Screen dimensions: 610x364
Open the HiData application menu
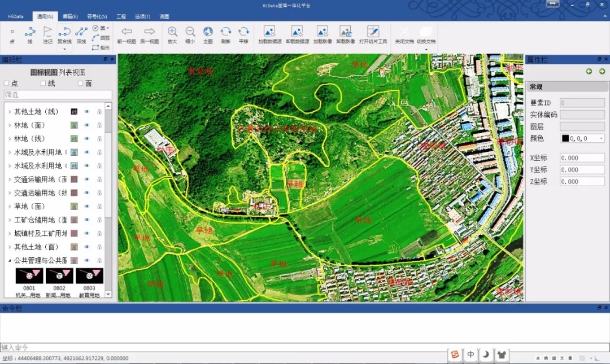click(16, 16)
